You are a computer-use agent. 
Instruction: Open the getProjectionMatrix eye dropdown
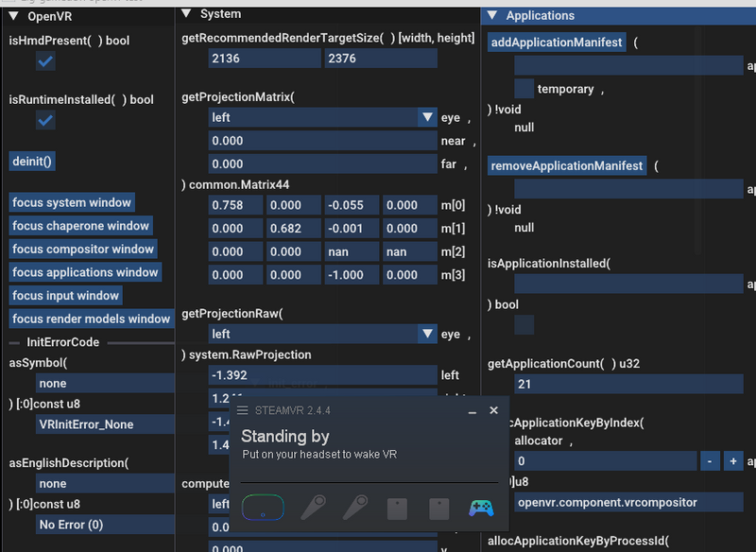pyautogui.click(x=426, y=117)
